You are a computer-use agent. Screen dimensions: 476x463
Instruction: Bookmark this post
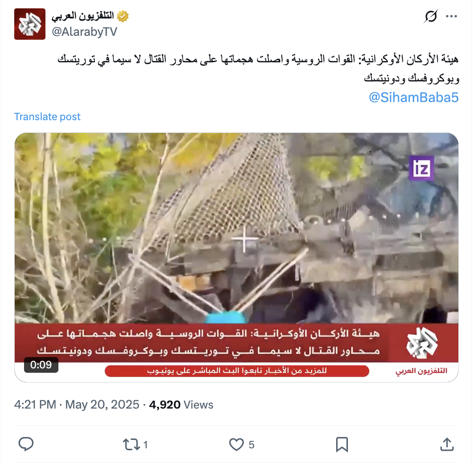coord(342,444)
